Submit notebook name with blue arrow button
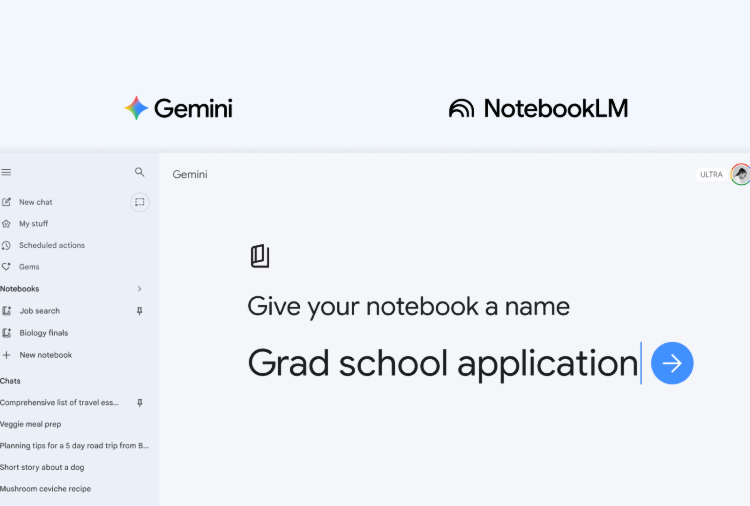The width and height of the screenshot is (750, 506). tap(672, 363)
